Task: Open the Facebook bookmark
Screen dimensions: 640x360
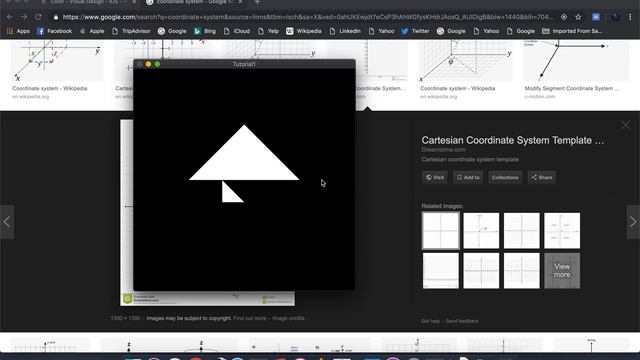Action: click(54, 31)
